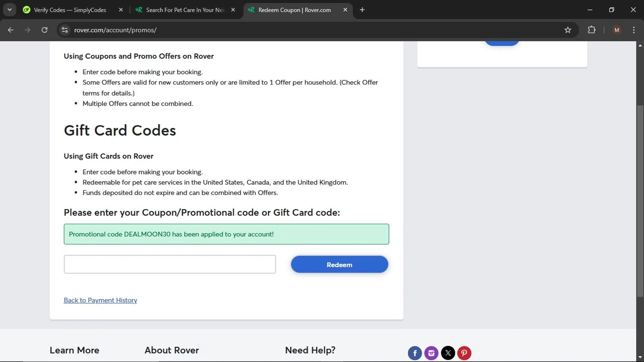The height and width of the screenshot is (362, 644).
Task: Click the DEALMOON30 applied confirmation message
Action: click(x=226, y=234)
